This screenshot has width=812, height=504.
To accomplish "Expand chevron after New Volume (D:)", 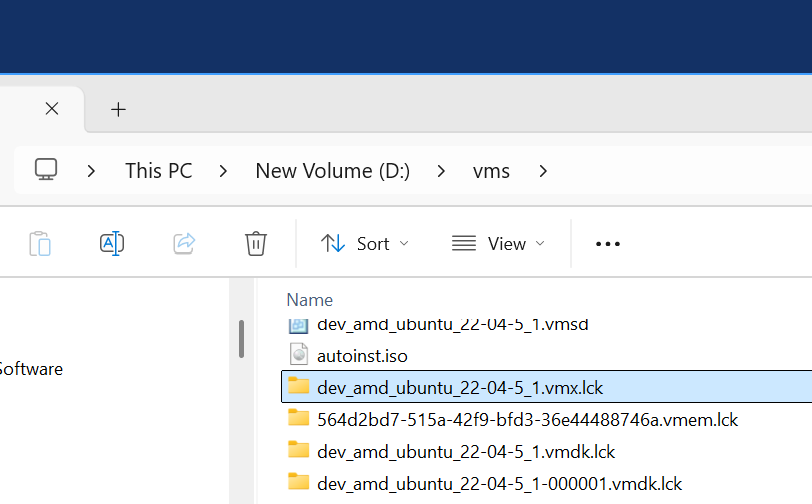I will click(x=441, y=171).
